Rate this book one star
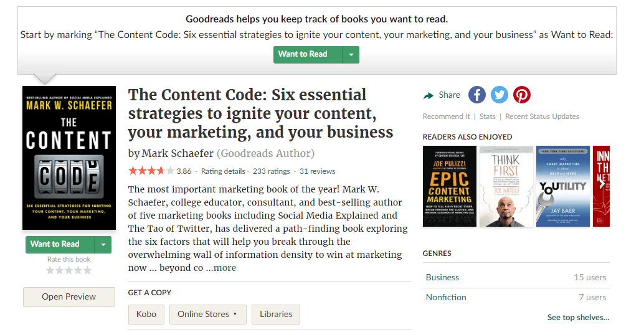Image resolution: width=644 pixels, height=332 pixels. click(x=50, y=270)
